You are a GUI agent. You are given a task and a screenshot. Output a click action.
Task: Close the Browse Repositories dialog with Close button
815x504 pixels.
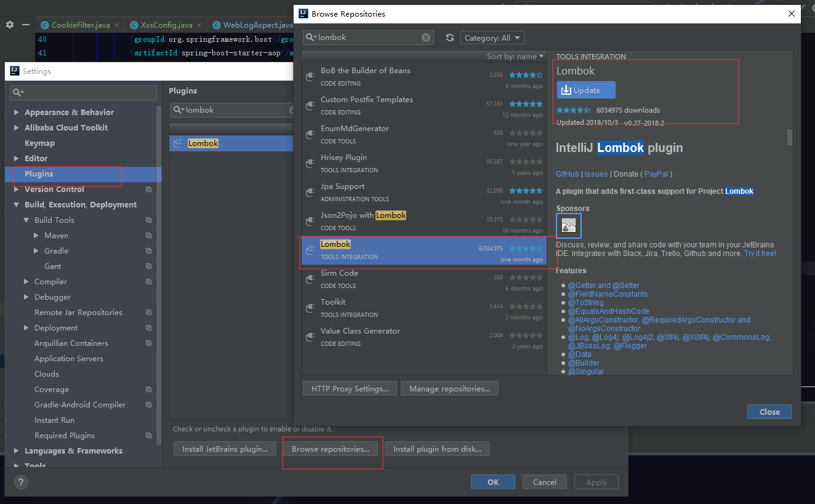(x=769, y=412)
